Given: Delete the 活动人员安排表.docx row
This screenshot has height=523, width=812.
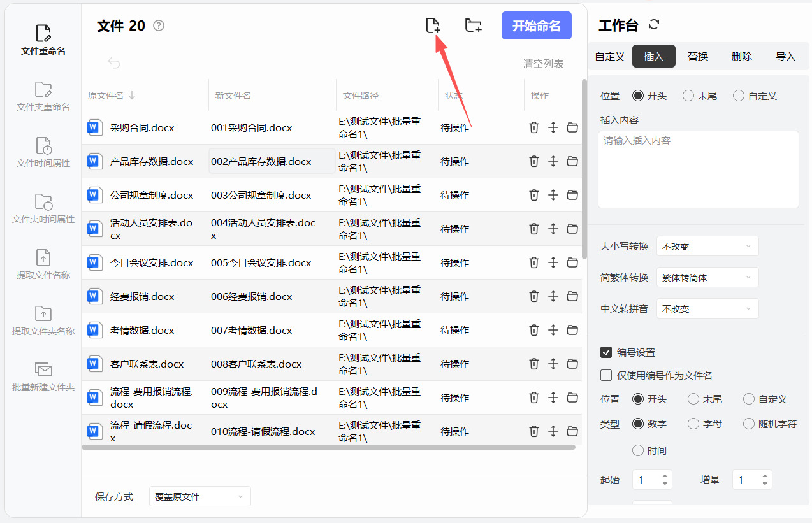Looking at the screenshot, I should [534, 229].
